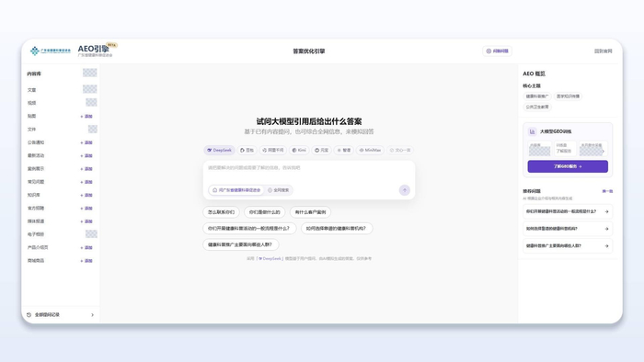Viewport: 644px width, 362px height.
Task: Open recommended card 主要面向哪些人群
Action: point(568,246)
